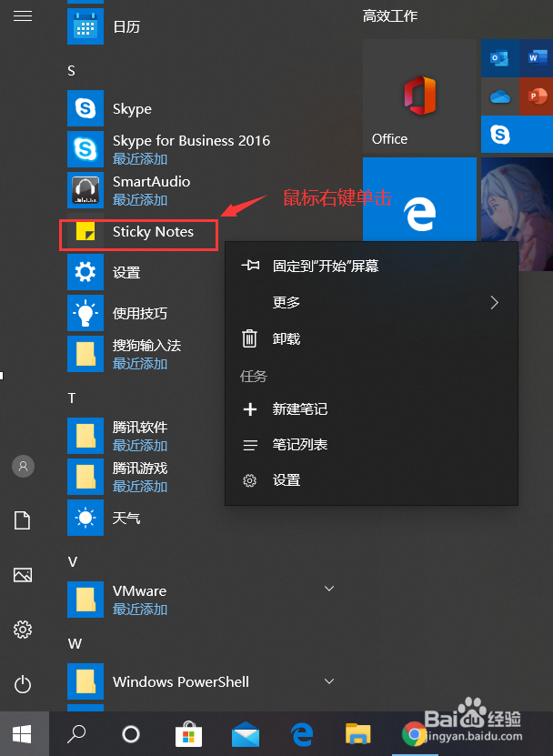This screenshot has height=756, width=553.
Task: Open Pictures from the Start sidebar
Action: [23, 575]
